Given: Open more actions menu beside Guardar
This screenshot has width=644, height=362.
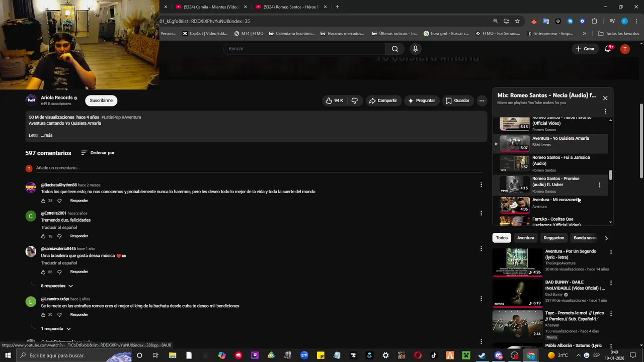Looking at the screenshot, I should 481,101.
